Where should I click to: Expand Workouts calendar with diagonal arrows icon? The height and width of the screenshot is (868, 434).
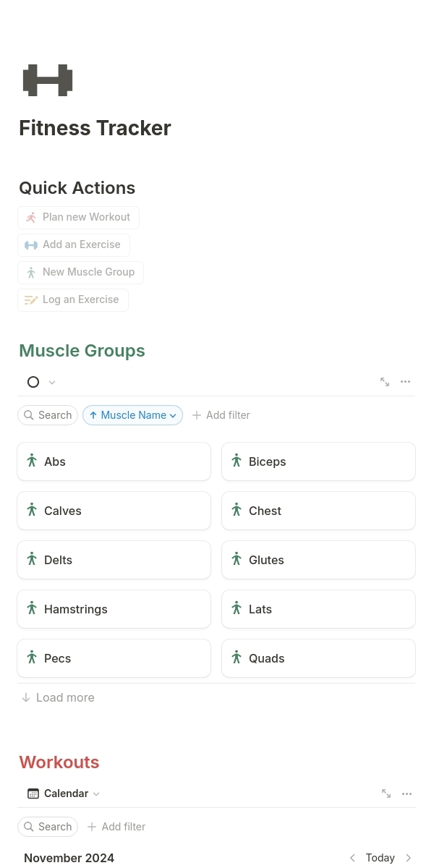[x=386, y=793]
